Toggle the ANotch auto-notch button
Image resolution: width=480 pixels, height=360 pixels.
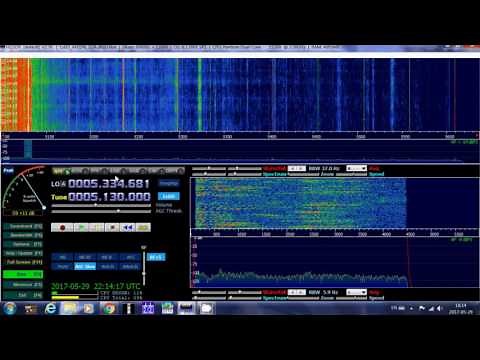pyautogui.click(x=130, y=266)
